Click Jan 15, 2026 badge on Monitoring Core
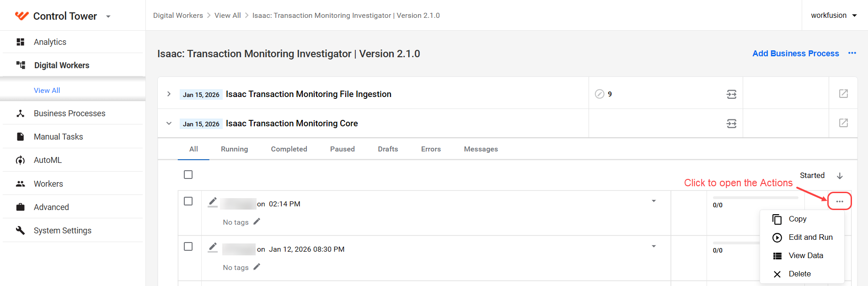Screen dimensions: 868x286 pos(201,124)
